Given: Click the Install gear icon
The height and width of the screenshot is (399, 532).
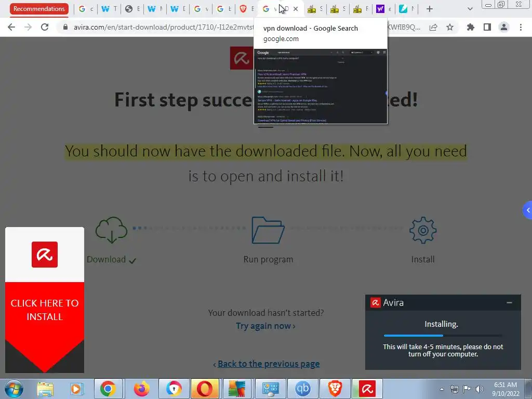Looking at the screenshot, I should tap(423, 230).
